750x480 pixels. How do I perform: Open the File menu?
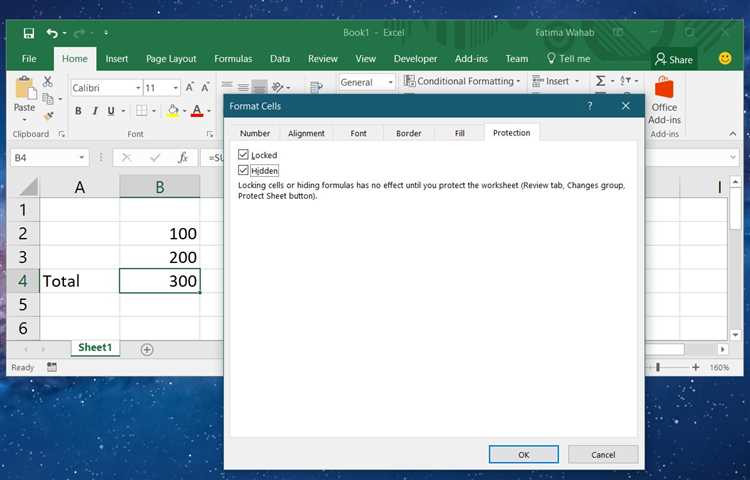point(29,58)
